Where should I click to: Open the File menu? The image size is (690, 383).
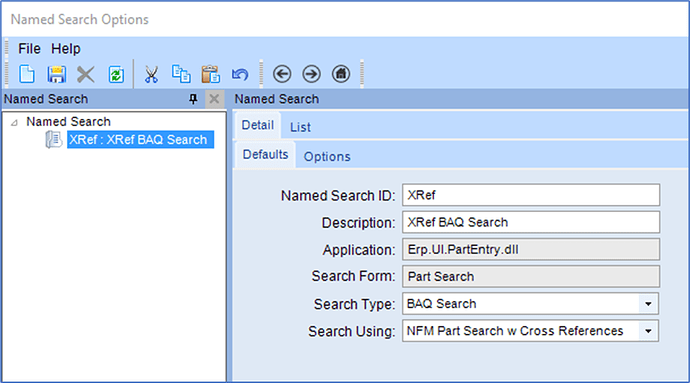click(29, 48)
